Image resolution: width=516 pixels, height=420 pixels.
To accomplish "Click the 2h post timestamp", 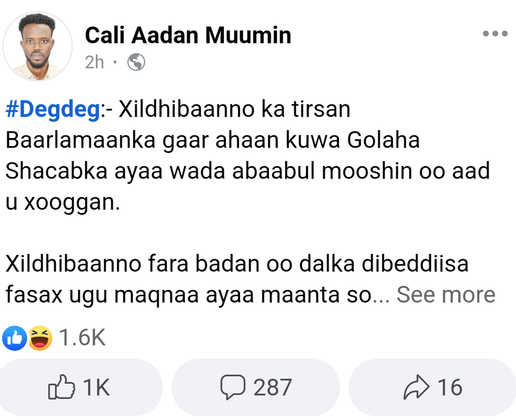I will pos(95,62).
